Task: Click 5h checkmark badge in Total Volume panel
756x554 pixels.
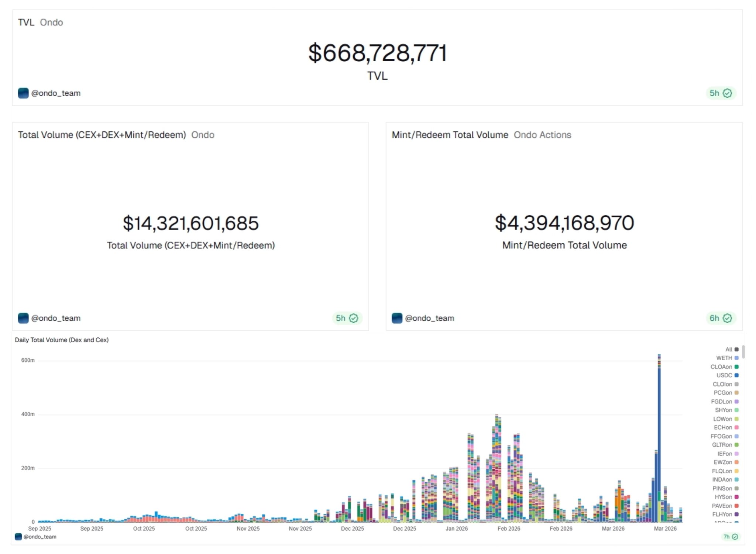Action: (x=353, y=318)
